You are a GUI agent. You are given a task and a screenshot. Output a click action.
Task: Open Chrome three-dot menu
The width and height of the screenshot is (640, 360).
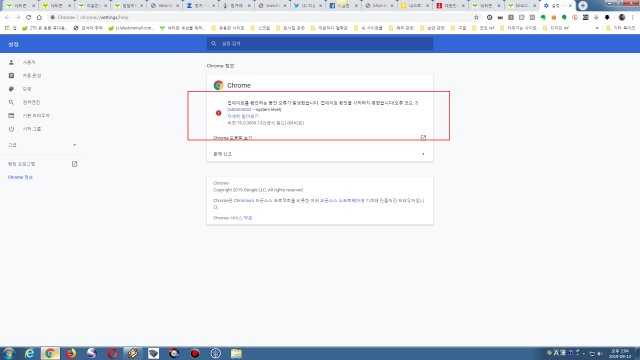pos(633,18)
